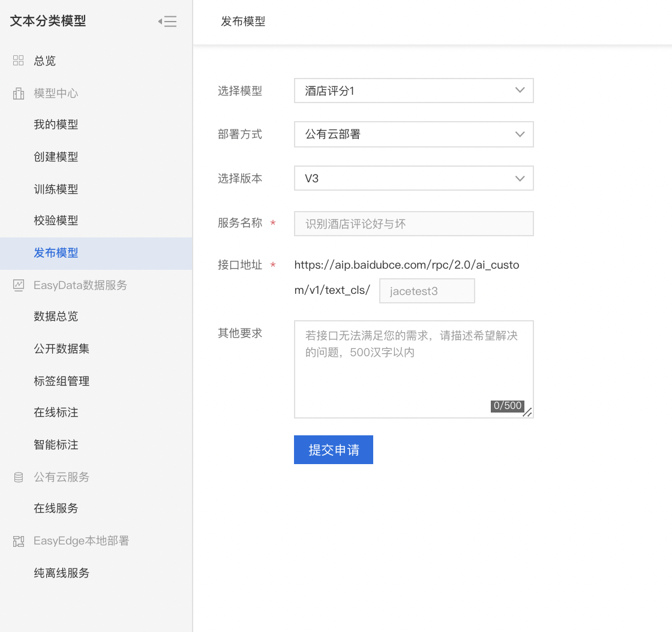Open the 选择模型 dropdown

[x=413, y=91]
